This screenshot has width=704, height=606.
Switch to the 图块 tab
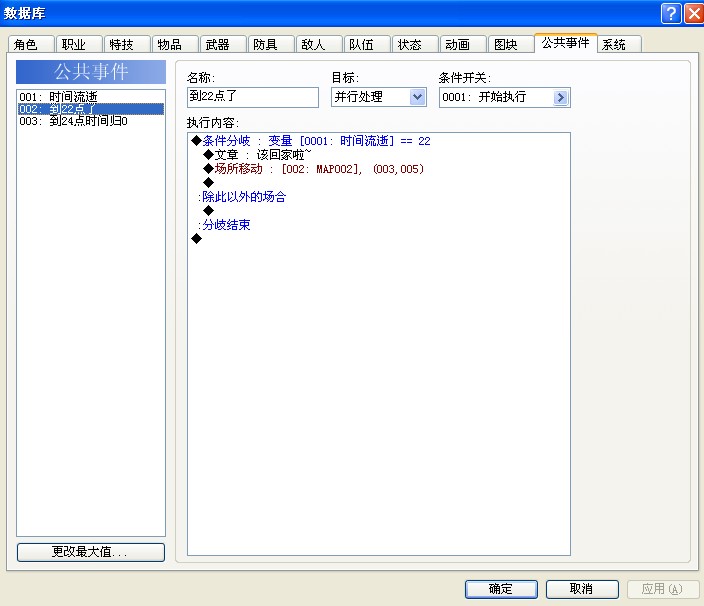click(x=511, y=44)
